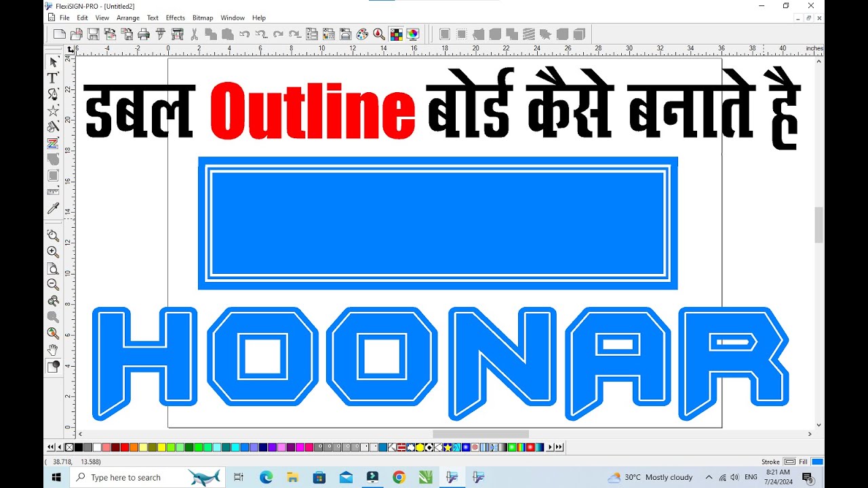Pick the white palette swatch
The width and height of the screenshot is (868, 488).
tap(97, 447)
